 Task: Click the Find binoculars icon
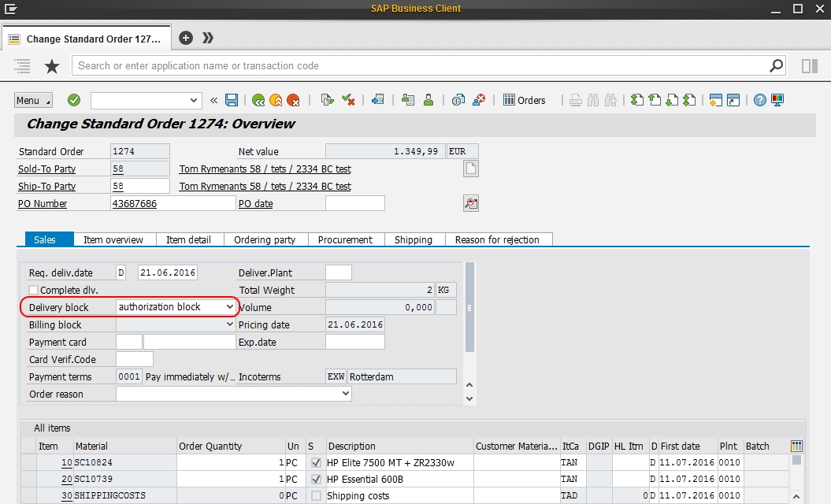593,100
